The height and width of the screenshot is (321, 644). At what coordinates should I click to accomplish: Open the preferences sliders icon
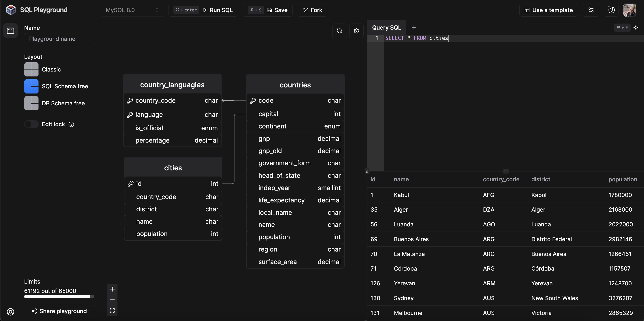click(x=591, y=10)
